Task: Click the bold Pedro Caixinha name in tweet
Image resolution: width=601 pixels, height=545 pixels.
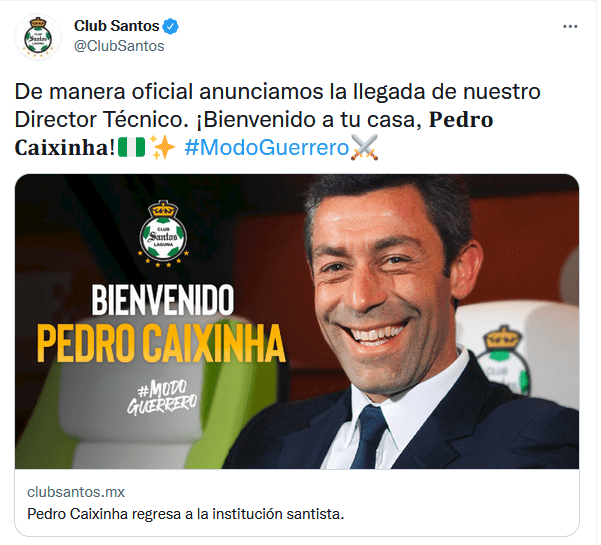Action: [x=254, y=133]
